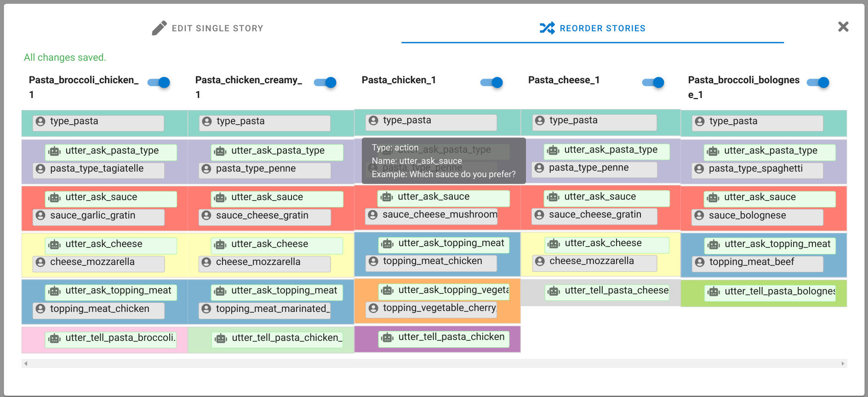868x397 pixels.
Task: Click the pencil icon for Edit Single Story
Action: (x=159, y=28)
